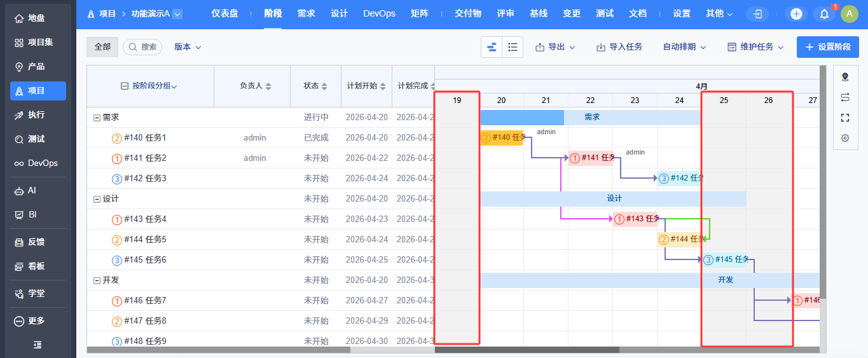
Task: Collapse the 开发 stage group
Action: [97, 280]
